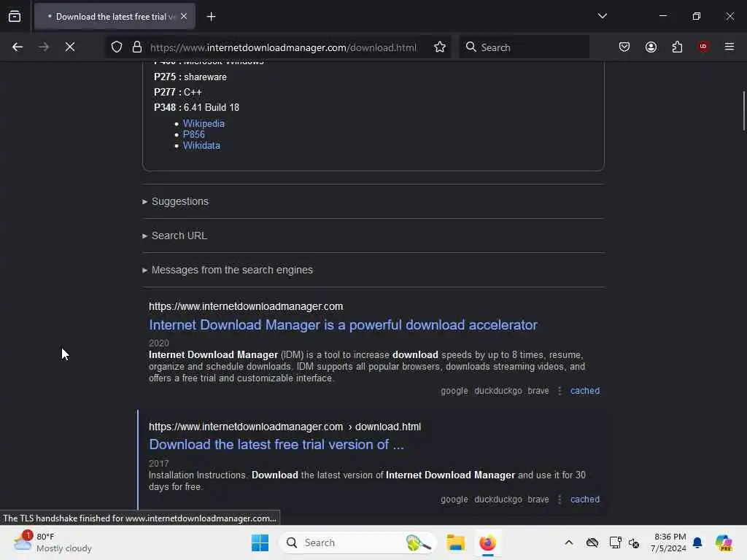Image resolution: width=747 pixels, height=560 pixels.
Task: Open the Extensions puzzle icon
Action: pyautogui.click(x=678, y=47)
